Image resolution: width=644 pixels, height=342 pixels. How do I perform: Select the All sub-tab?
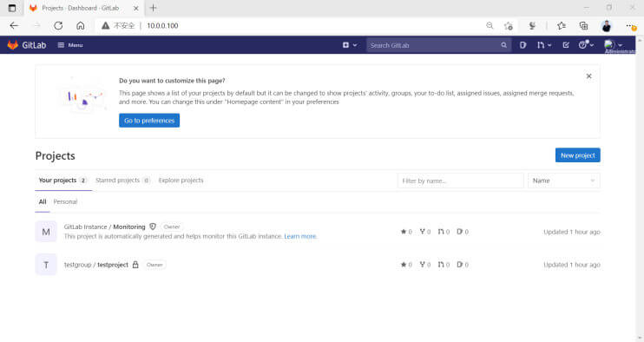click(x=43, y=201)
